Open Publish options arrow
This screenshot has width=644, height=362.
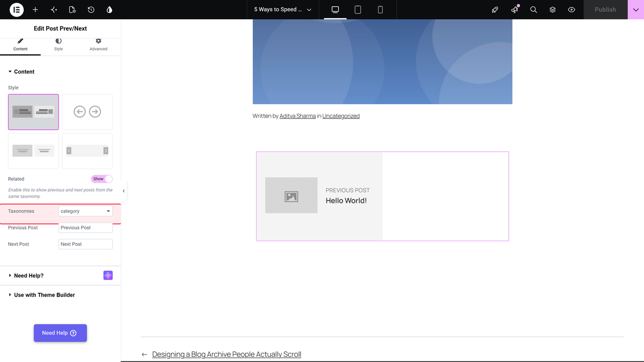[636, 10]
